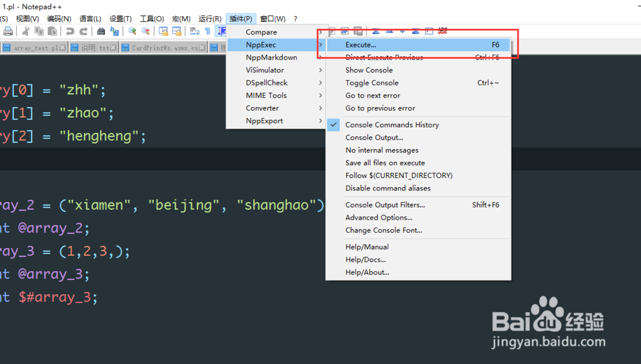
Task: Open the 运行(R) menu
Action: (x=210, y=19)
